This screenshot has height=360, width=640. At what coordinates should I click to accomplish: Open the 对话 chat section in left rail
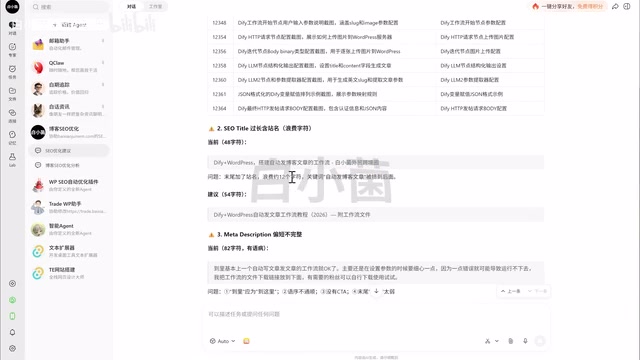click(12, 28)
